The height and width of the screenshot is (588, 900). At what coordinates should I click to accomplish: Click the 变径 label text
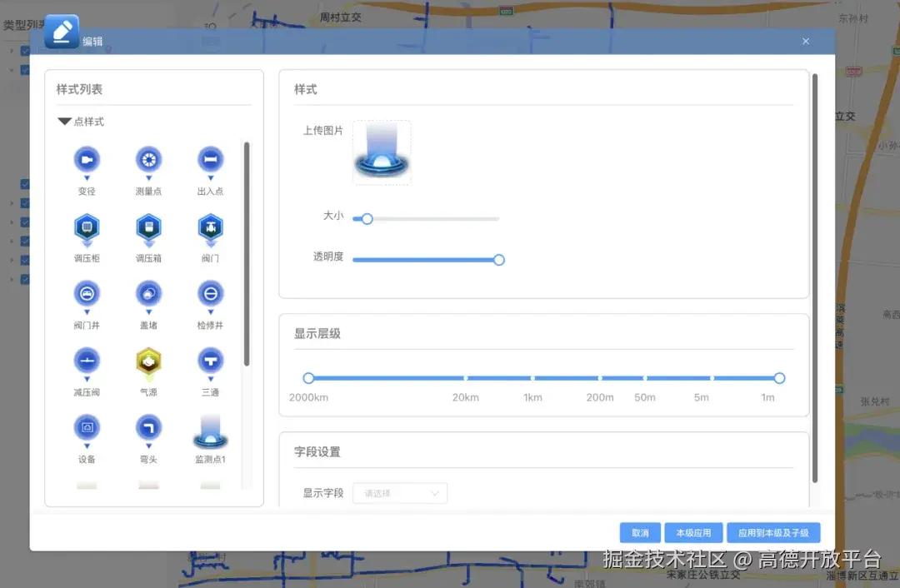click(87, 191)
